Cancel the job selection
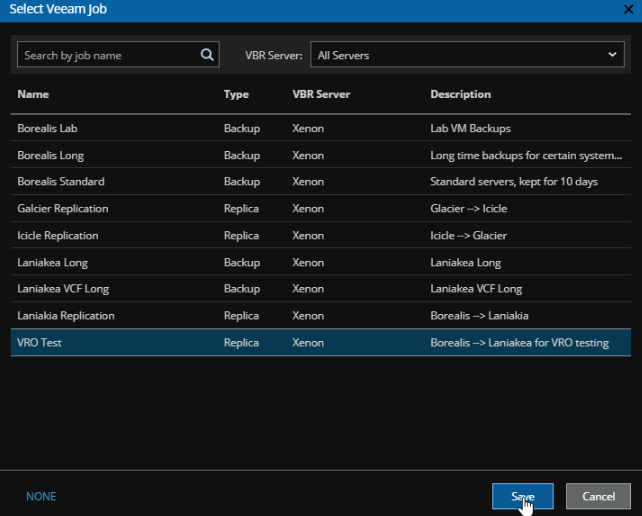This screenshot has width=642, height=516. (x=598, y=496)
